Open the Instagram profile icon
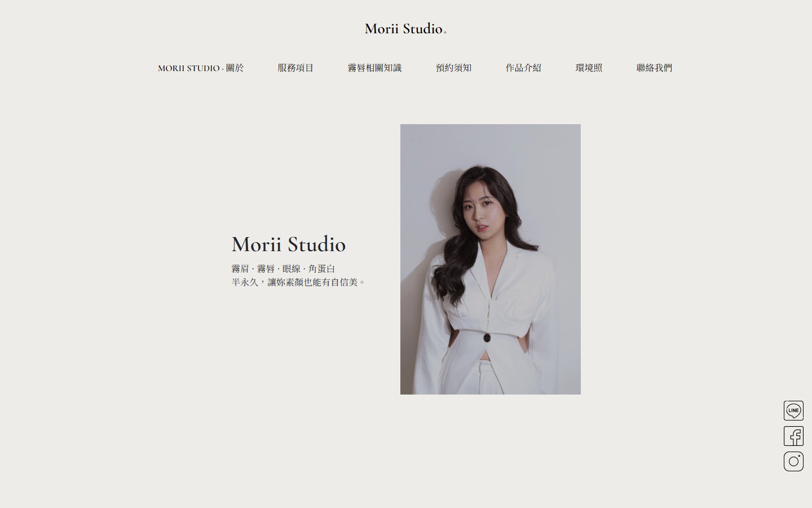This screenshot has height=508, width=812. pyautogui.click(x=793, y=462)
